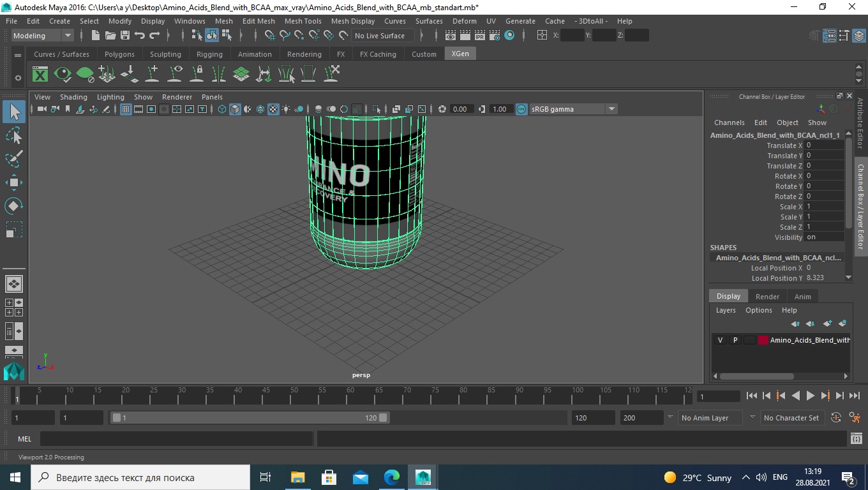Screen dimensions: 868x490
Task: Click the MEL command input field
Action: point(176,439)
